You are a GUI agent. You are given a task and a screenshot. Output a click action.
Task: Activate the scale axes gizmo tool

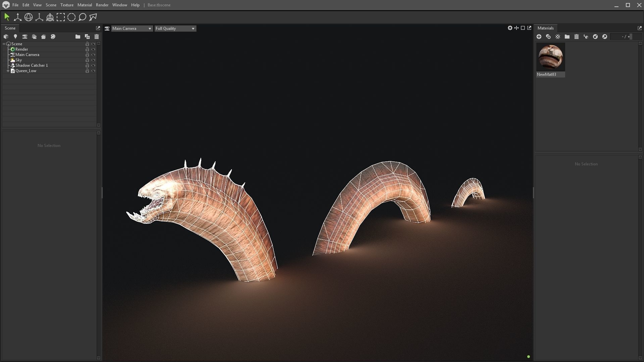39,17
